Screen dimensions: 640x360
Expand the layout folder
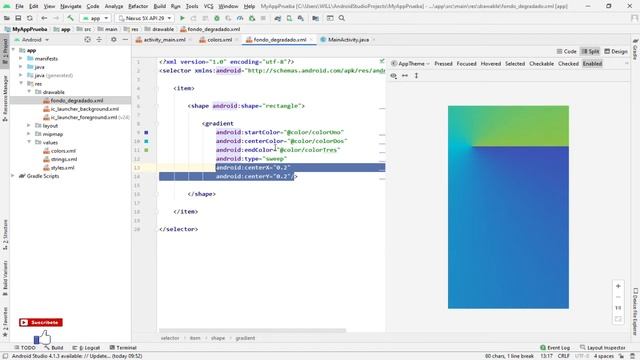(x=29, y=126)
